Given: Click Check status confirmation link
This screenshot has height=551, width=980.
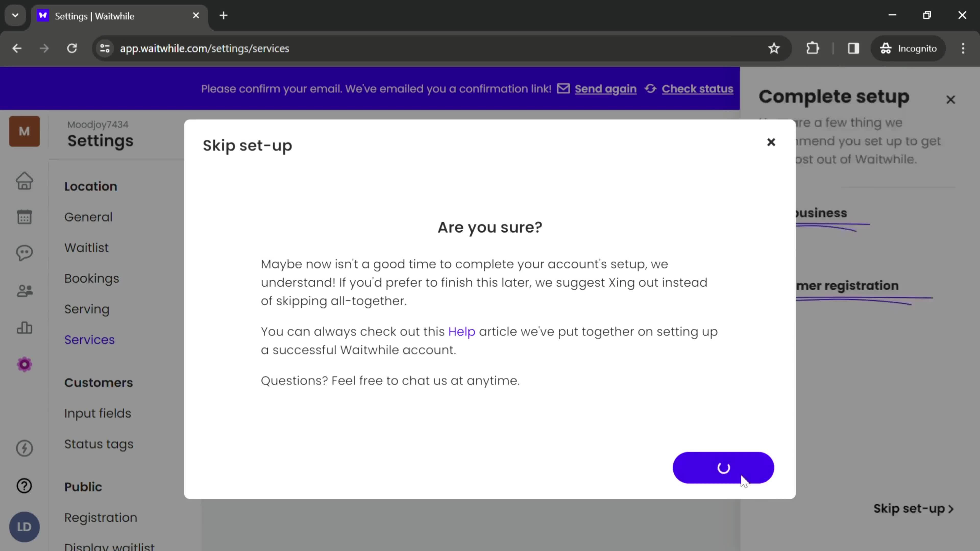Looking at the screenshot, I should (x=697, y=88).
